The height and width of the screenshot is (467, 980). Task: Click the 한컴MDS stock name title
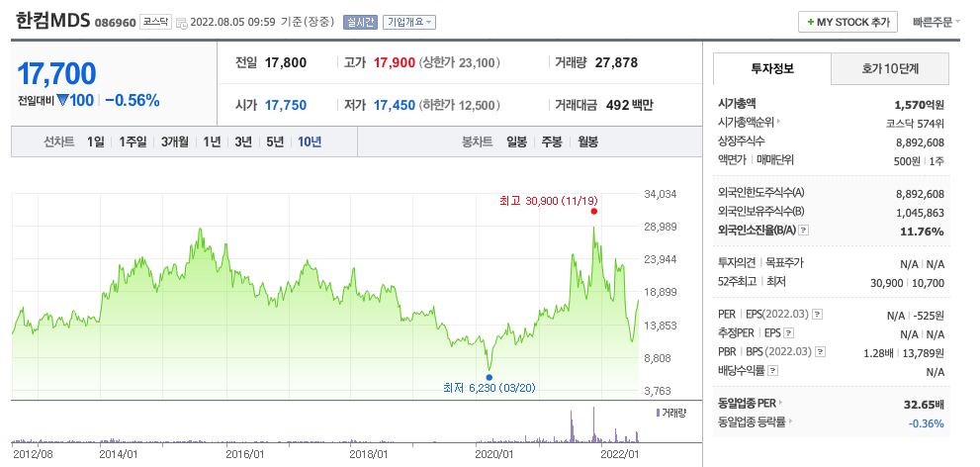(x=52, y=22)
